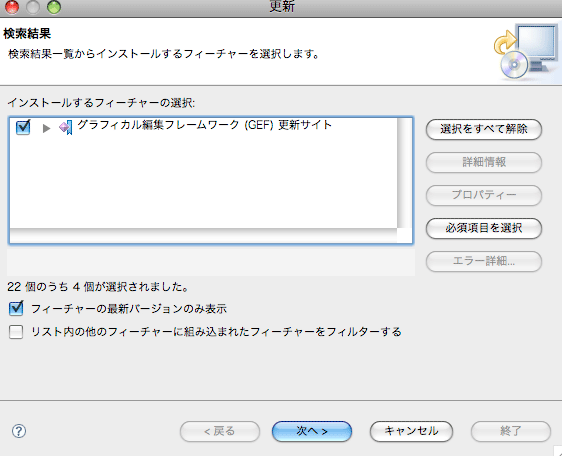The image size is (562, 456).
Task: Enable the filter included features checkbox
Action: point(16,332)
